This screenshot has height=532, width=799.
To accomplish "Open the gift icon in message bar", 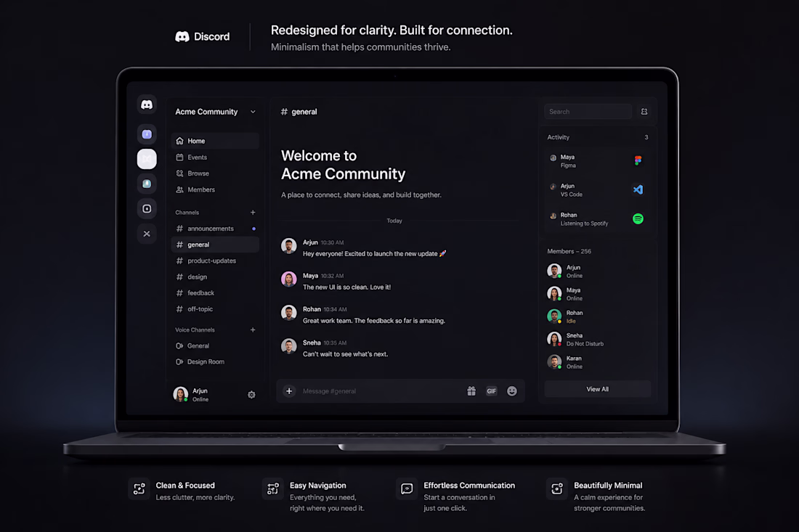I will [471, 391].
